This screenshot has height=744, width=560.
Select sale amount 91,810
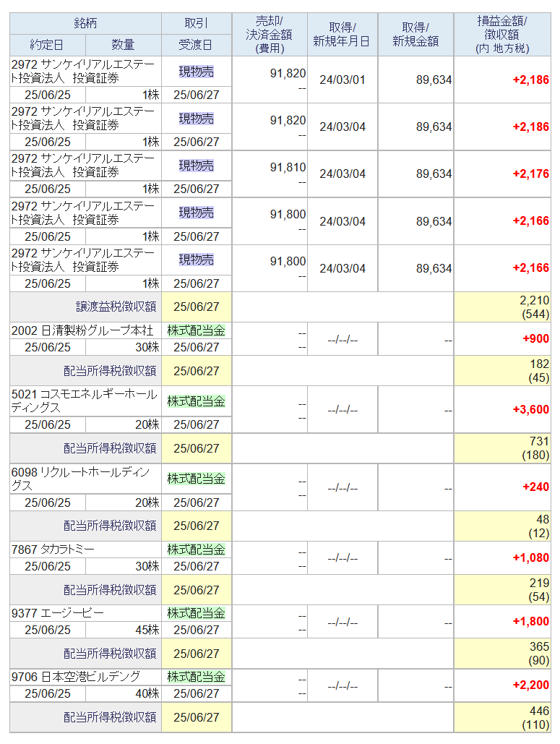(x=288, y=167)
